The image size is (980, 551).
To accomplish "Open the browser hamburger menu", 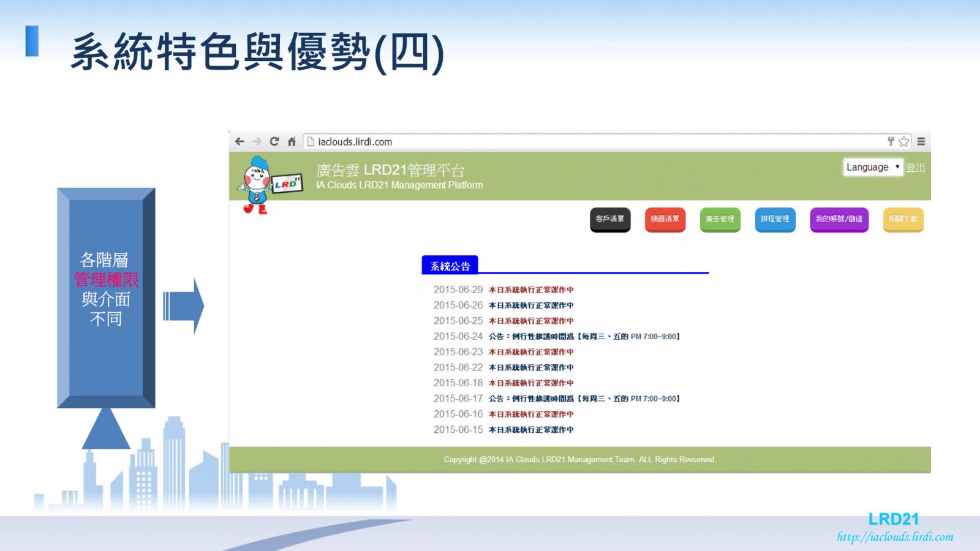I will click(921, 141).
